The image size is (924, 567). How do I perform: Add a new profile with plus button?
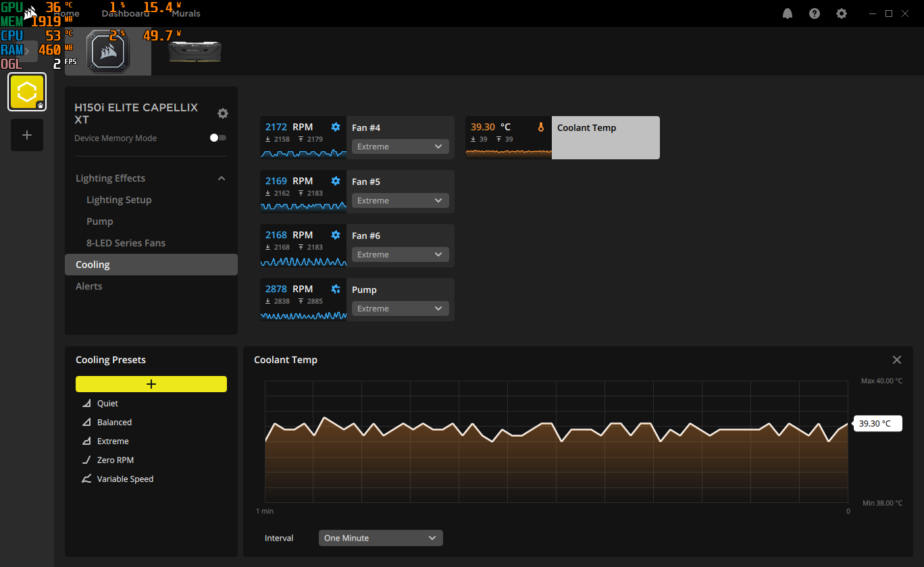[27, 135]
